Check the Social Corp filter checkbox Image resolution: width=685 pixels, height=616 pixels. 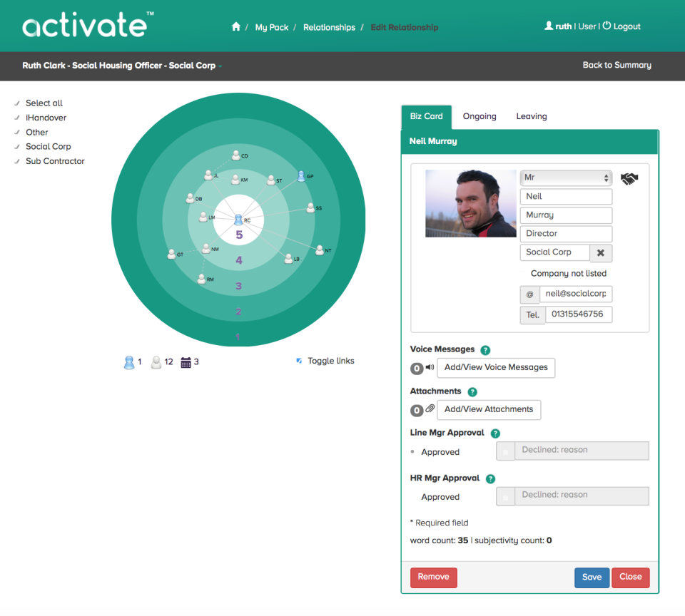(17, 146)
